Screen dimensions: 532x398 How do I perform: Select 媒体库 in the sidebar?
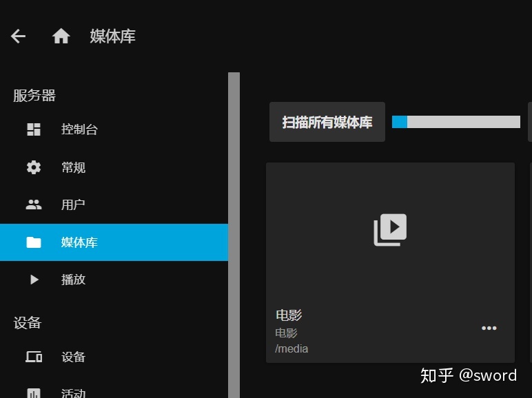point(114,242)
